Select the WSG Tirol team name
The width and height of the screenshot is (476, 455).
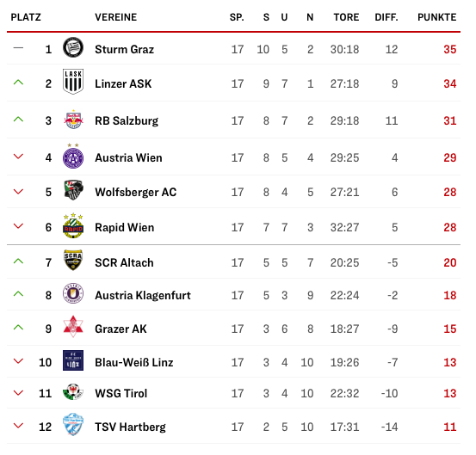[121, 393]
